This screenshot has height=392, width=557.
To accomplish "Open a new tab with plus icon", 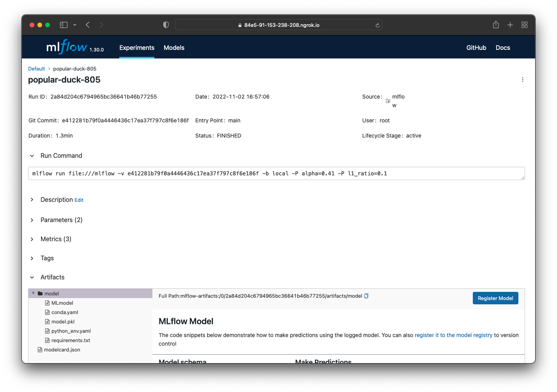I will pos(510,25).
